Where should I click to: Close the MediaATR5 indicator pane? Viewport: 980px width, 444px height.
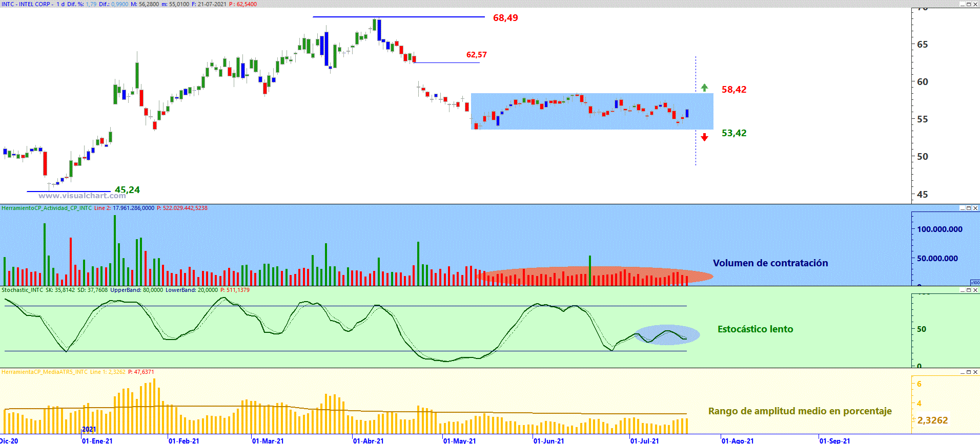[x=975, y=372]
